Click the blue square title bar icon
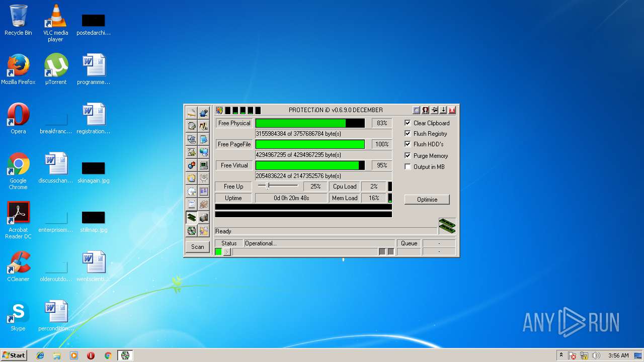This screenshot has height=362, width=644. coord(417,110)
